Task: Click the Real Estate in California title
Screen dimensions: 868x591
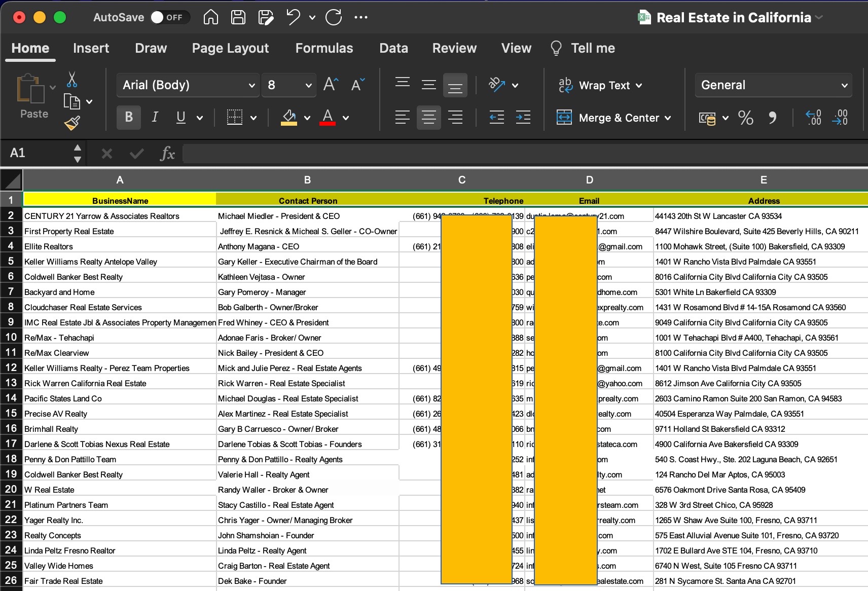Action: (x=734, y=18)
